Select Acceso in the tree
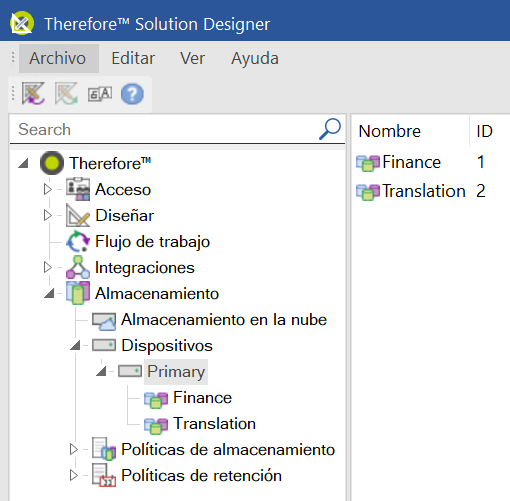Image resolution: width=510 pixels, height=501 pixels. point(123,189)
